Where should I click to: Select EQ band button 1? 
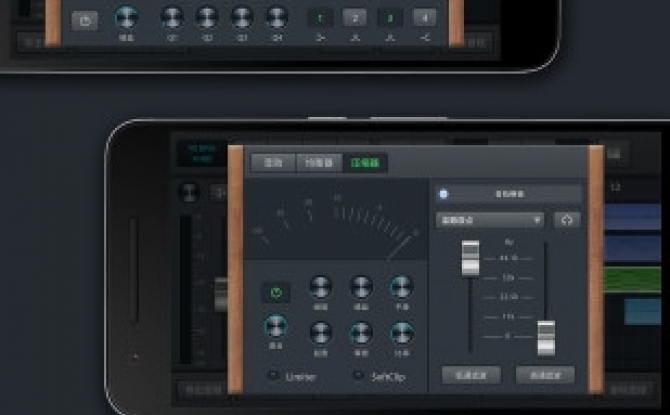[320, 18]
